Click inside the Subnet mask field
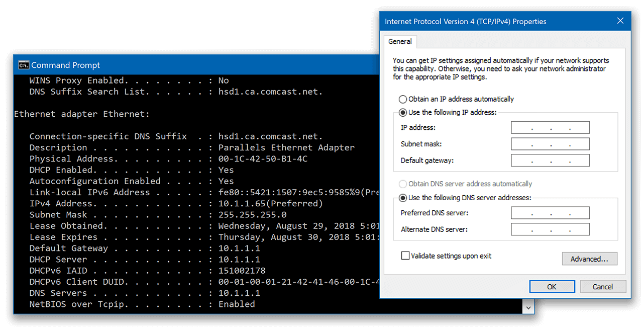The image size is (644, 327). pyautogui.click(x=550, y=144)
